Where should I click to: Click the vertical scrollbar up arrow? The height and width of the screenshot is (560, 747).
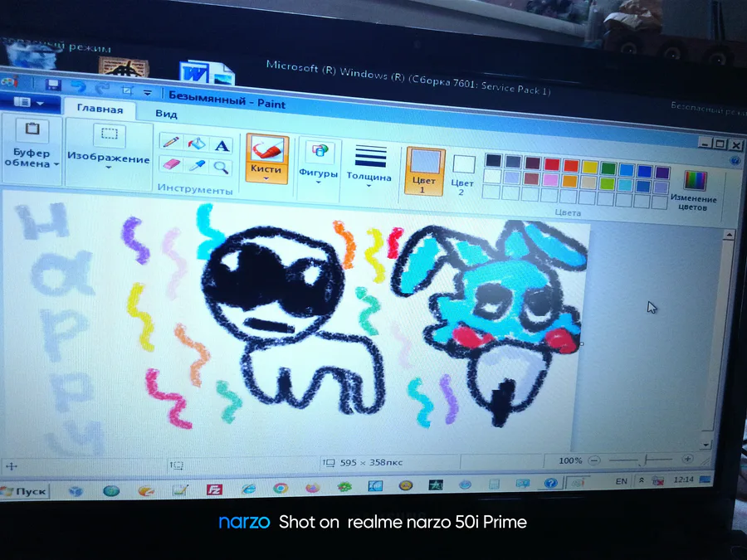click(x=728, y=235)
